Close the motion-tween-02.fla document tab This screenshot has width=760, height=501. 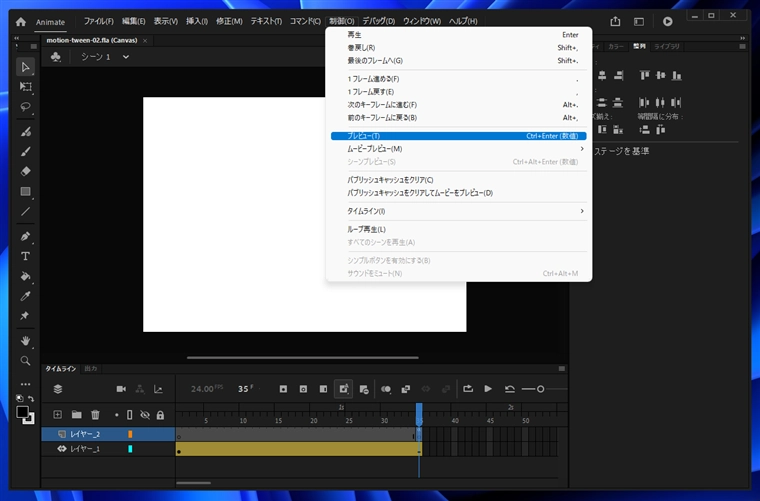145,41
